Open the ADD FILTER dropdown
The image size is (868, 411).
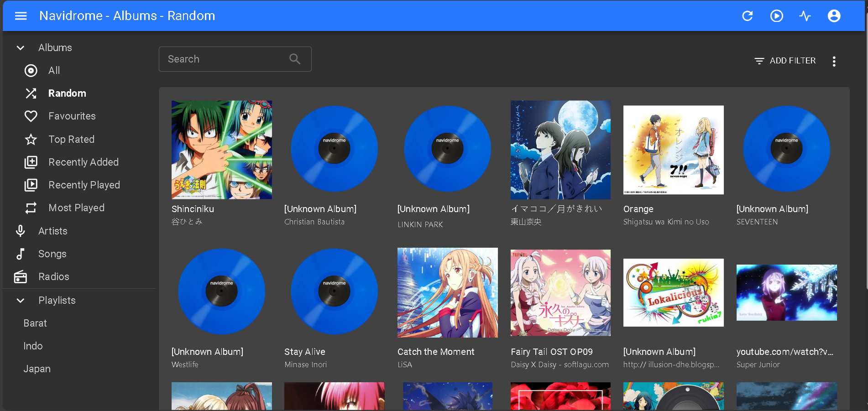[x=785, y=61]
